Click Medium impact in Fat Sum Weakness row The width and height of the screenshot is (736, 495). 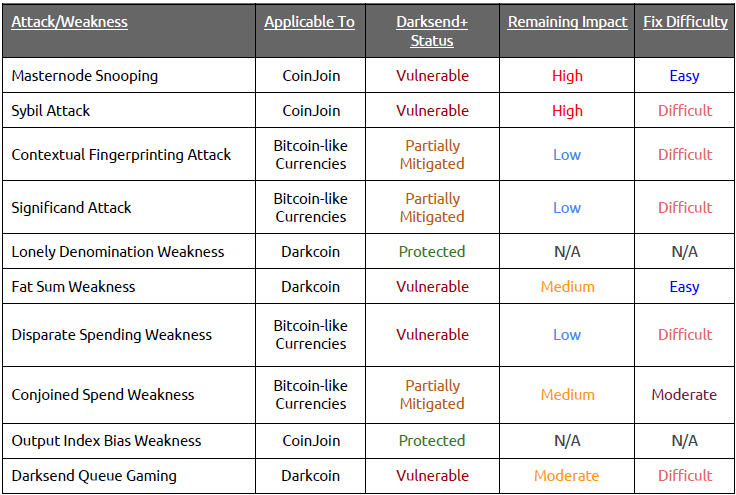point(567,287)
